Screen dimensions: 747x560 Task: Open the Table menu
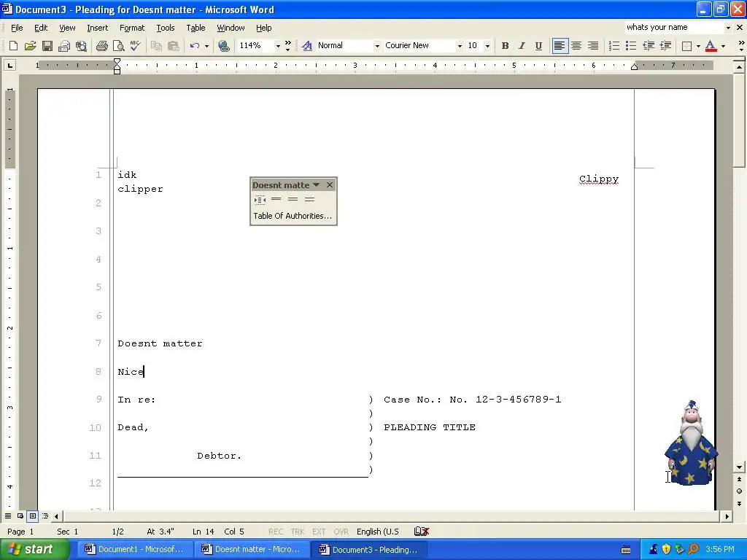pyautogui.click(x=196, y=28)
